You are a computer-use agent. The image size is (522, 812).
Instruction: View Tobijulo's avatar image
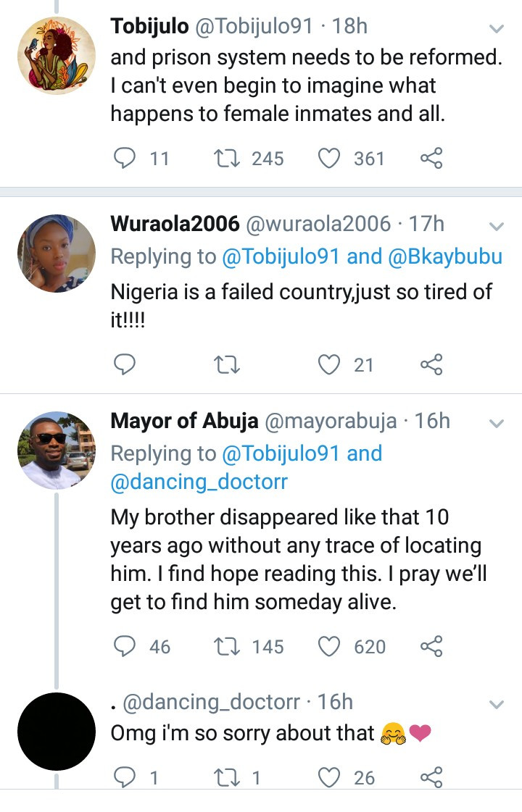(56, 56)
